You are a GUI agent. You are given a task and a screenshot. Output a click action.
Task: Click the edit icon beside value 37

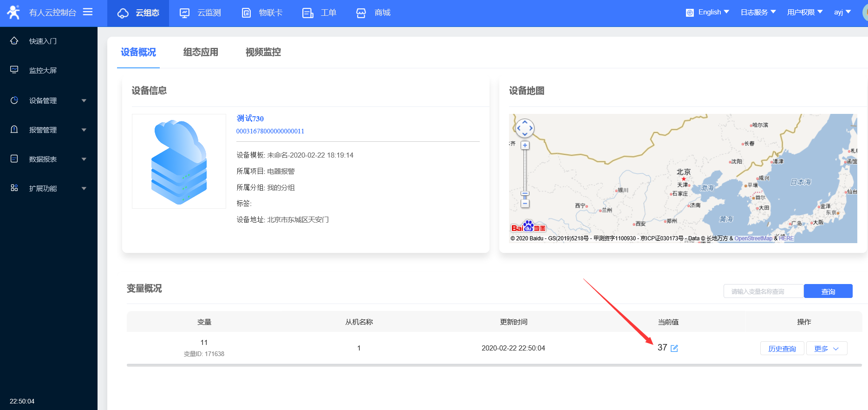(x=674, y=348)
